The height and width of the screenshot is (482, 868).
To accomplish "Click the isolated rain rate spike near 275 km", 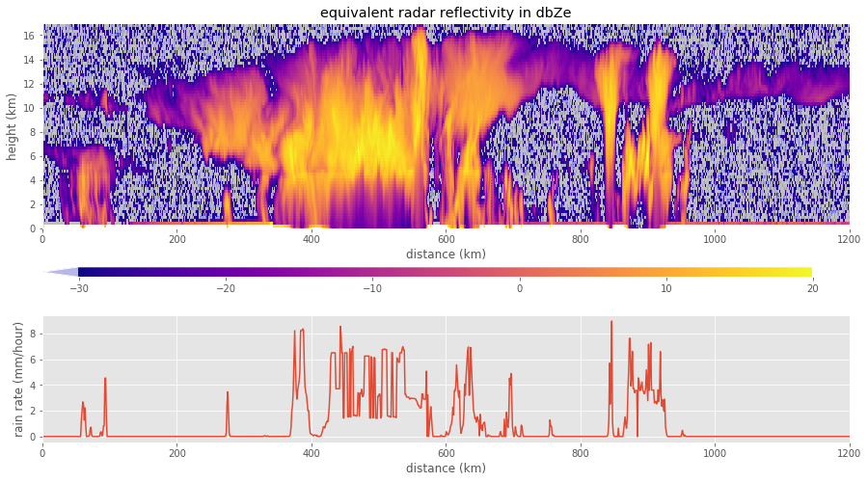I will [x=228, y=391].
